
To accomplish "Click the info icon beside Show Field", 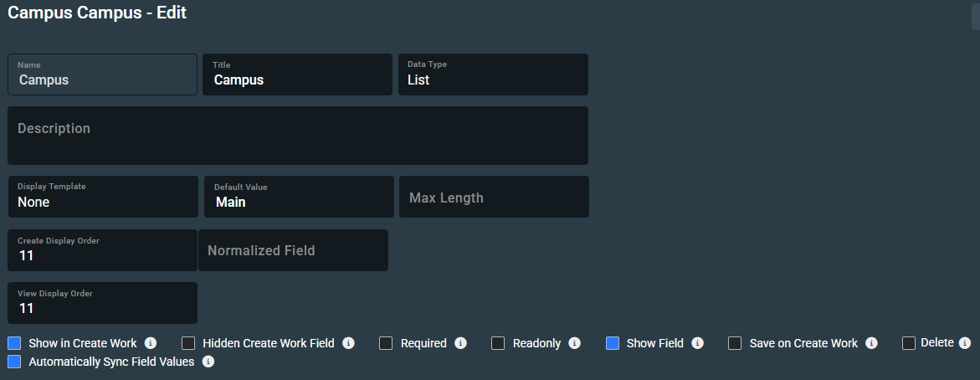I will point(697,343).
